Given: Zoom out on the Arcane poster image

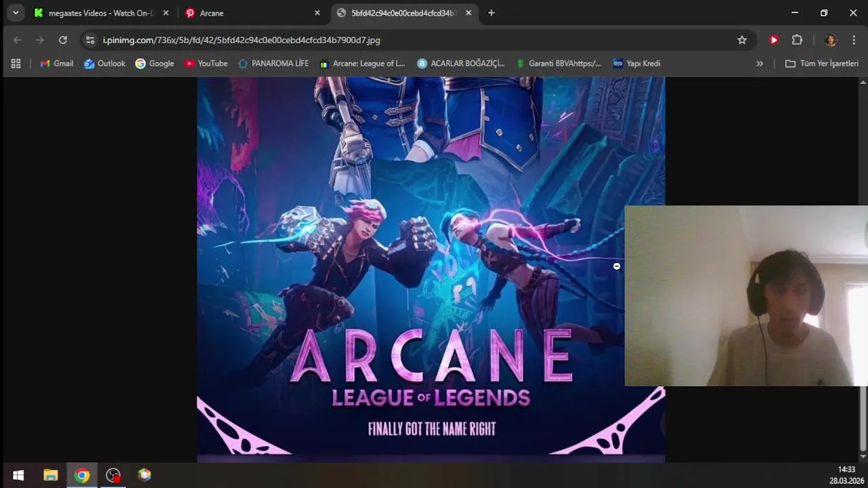Looking at the screenshot, I should coord(431,269).
